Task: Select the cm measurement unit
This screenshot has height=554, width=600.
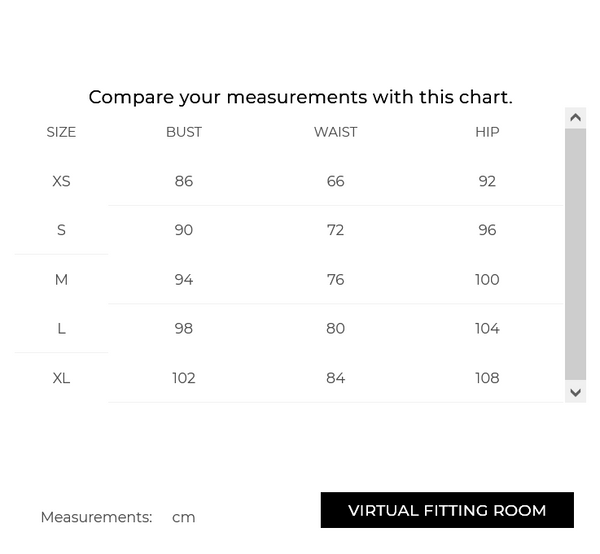Action: (x=183, y=517)
